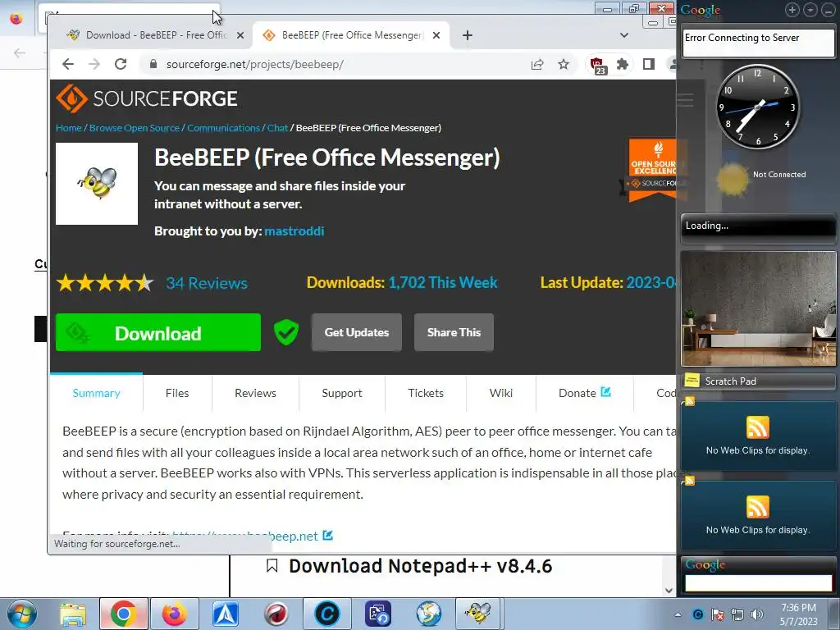Click the green Download button

[x=158, y=333]
